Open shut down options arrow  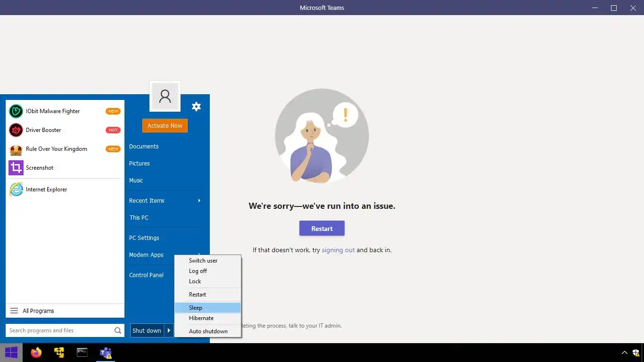[169, 330]
